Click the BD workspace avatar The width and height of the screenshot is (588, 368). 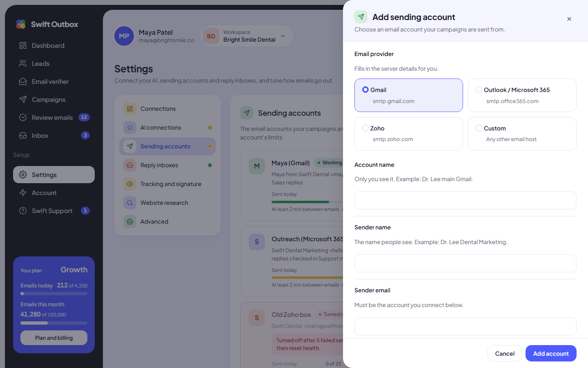click(211, 36)
